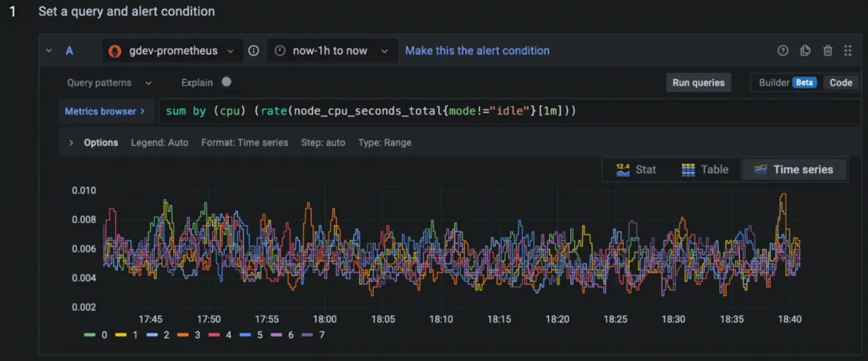Click the query name letter A

point(69,51)
